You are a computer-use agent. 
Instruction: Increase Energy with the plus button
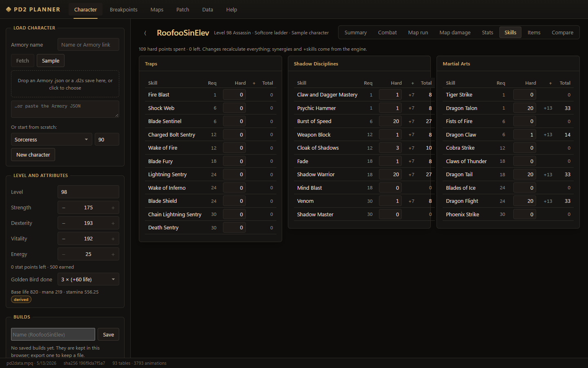tap(113, 254)
